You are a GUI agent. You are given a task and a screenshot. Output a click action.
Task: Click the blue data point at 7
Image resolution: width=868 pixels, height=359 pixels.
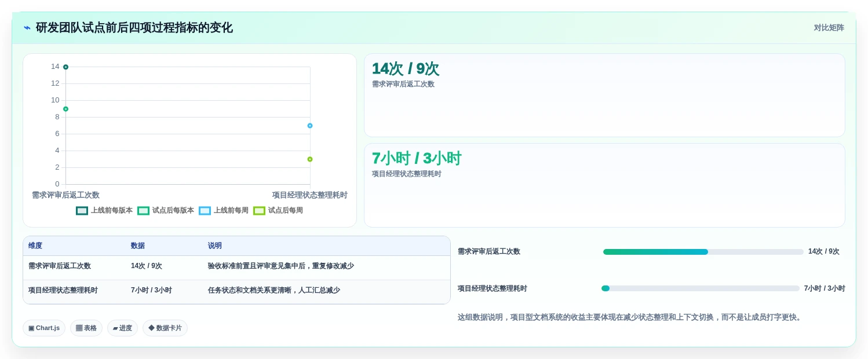(x=310, y=126)
